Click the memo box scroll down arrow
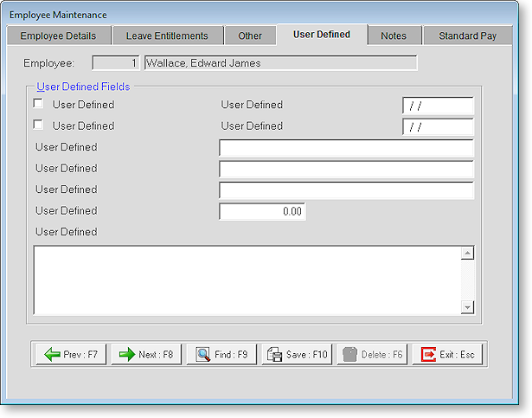 click(x=467, y=307)
